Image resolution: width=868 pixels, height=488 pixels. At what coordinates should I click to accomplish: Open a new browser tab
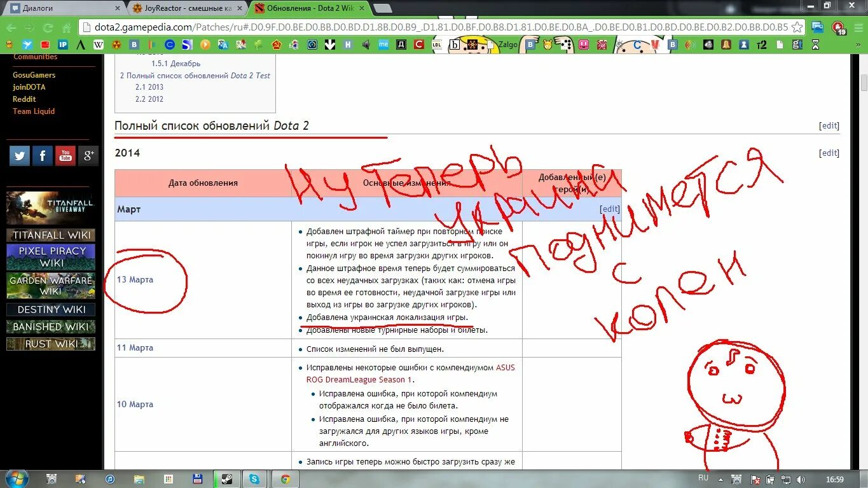pyautogui.click(x=382, y=8)
